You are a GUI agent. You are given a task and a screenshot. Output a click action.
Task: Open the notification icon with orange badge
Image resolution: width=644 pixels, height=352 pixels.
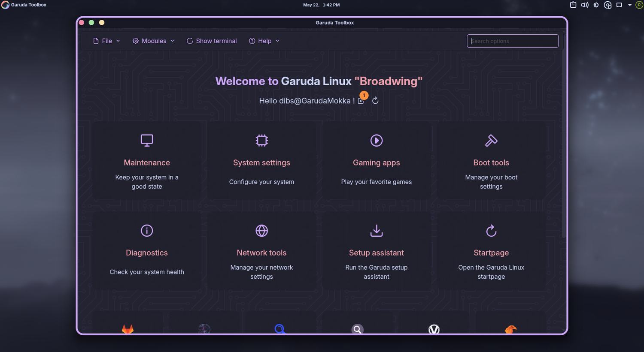coord(362,99)
